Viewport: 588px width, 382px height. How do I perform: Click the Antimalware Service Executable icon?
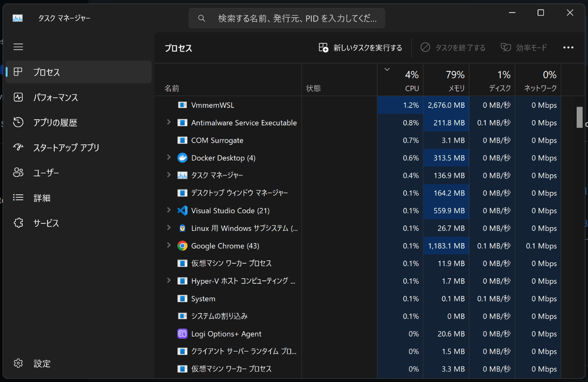[x=182, y=123]
